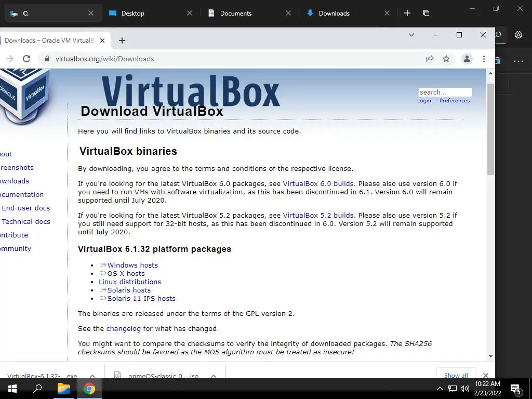Go forward in Chrome navigation
532x399 pixels.
coord(10,59)
